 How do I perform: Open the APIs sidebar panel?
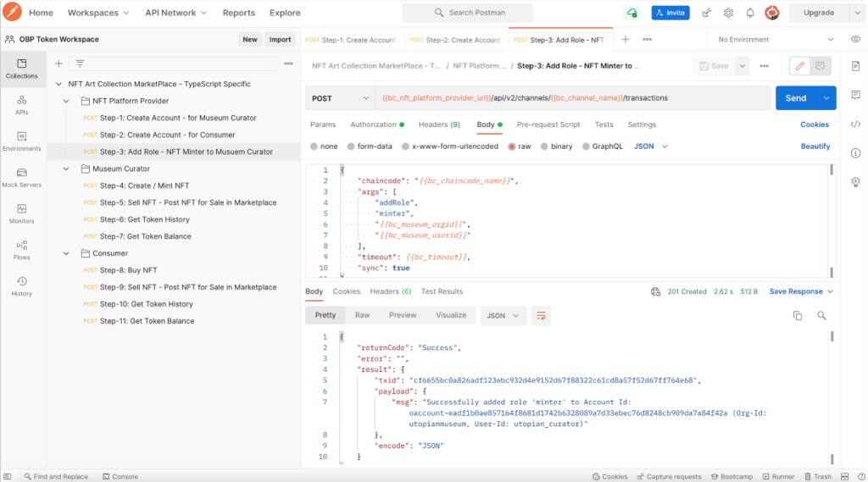pyautogui.click(x=21, y=104)
